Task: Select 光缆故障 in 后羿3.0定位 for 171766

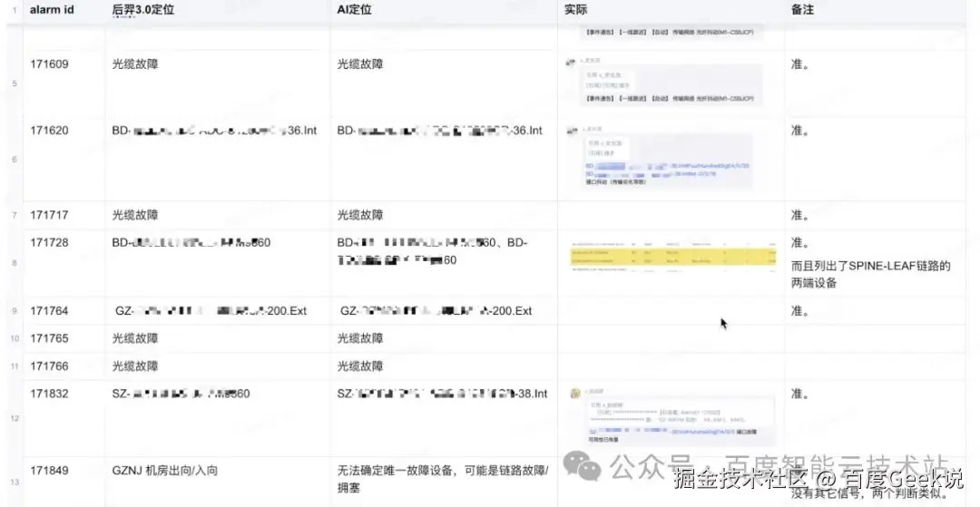Action: point(135,366)
